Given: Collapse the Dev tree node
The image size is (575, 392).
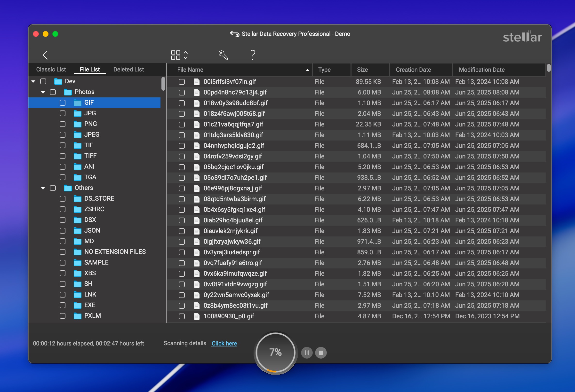Looking at the screenshot, I should click(x=33, y=82).
